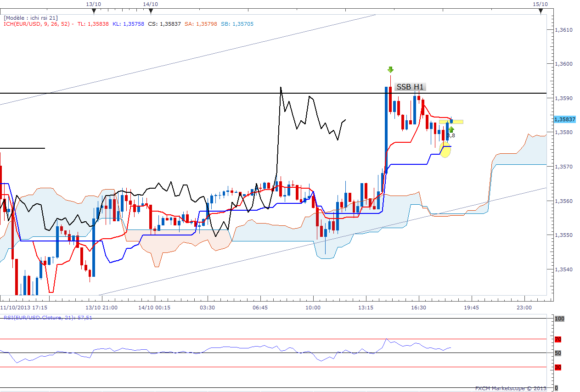This screenshot has width=580, height=392.
Task: Select the 15/10 date marker triangle
Action: click(540, 11)
